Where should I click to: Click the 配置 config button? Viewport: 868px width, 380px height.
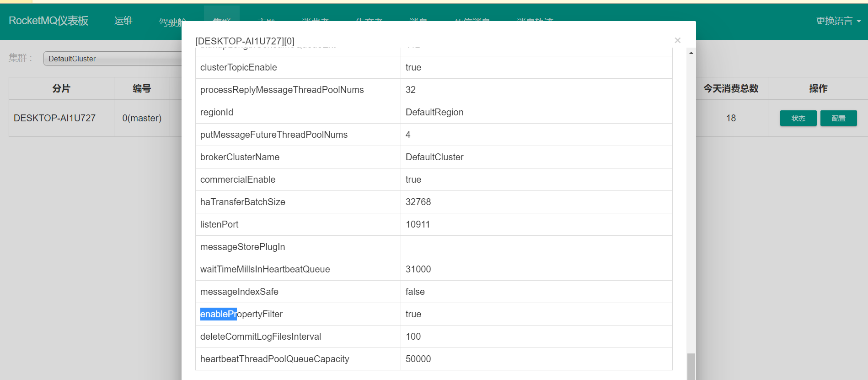[x=838, y=118]
